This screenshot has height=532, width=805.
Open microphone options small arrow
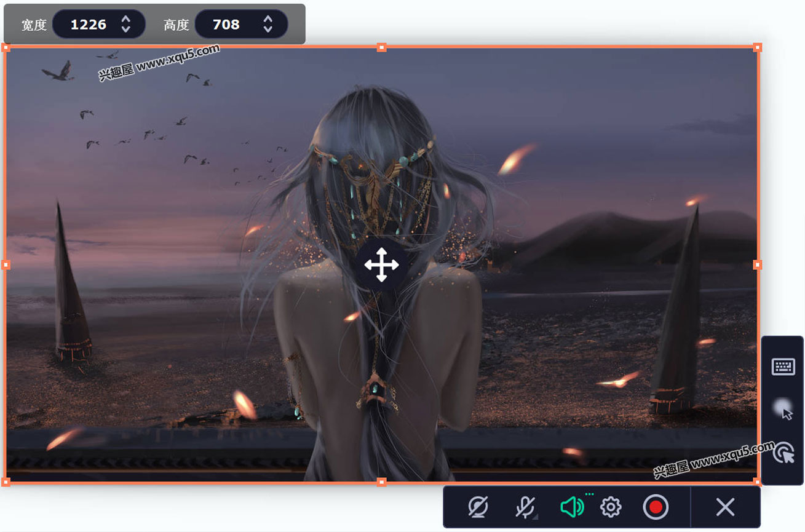coord(535,517)
